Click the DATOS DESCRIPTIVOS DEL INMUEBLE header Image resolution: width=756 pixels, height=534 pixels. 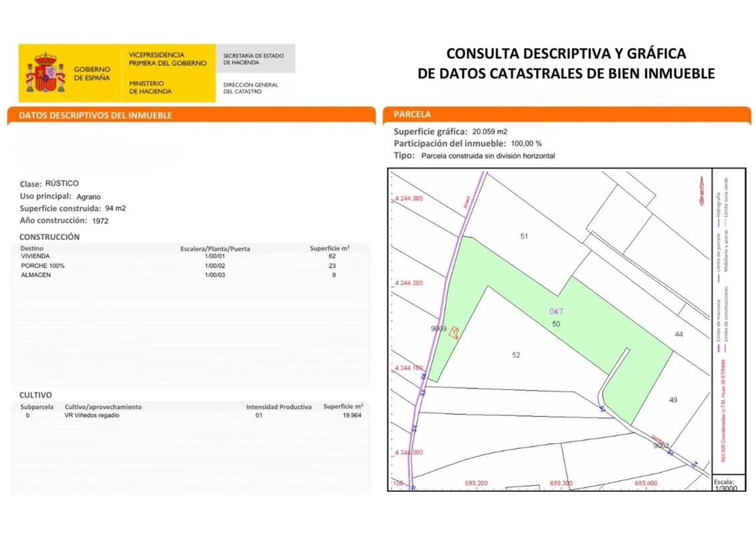(96, 115)
